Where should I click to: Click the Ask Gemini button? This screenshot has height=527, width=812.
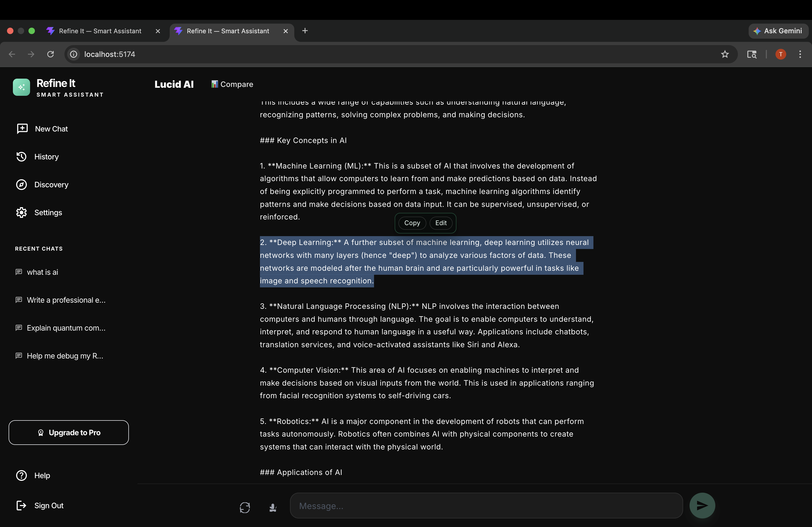pyautogui.click(x=778, y=31)
